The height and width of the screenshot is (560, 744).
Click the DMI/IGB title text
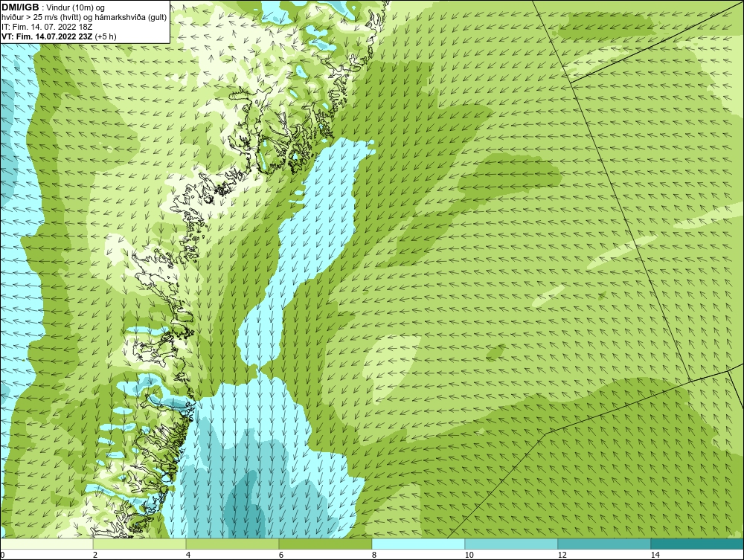click(x=20, y=7)
